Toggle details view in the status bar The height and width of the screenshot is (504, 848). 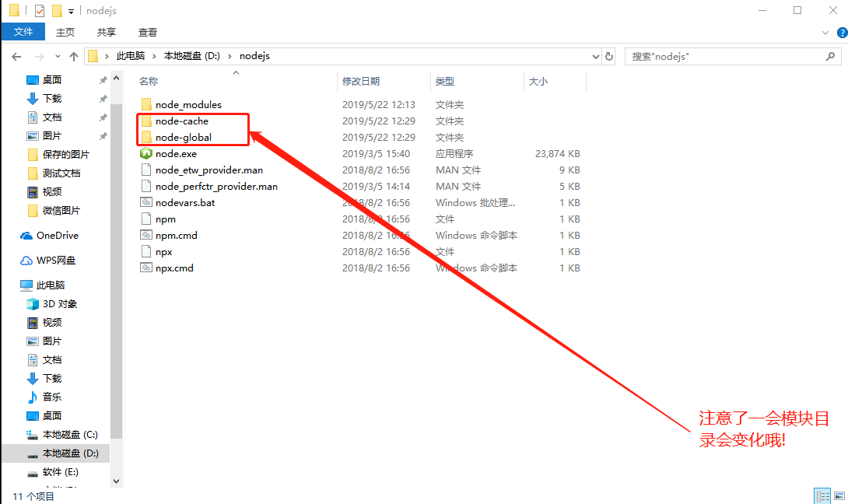pyautogui.click(x=822, y=495)
